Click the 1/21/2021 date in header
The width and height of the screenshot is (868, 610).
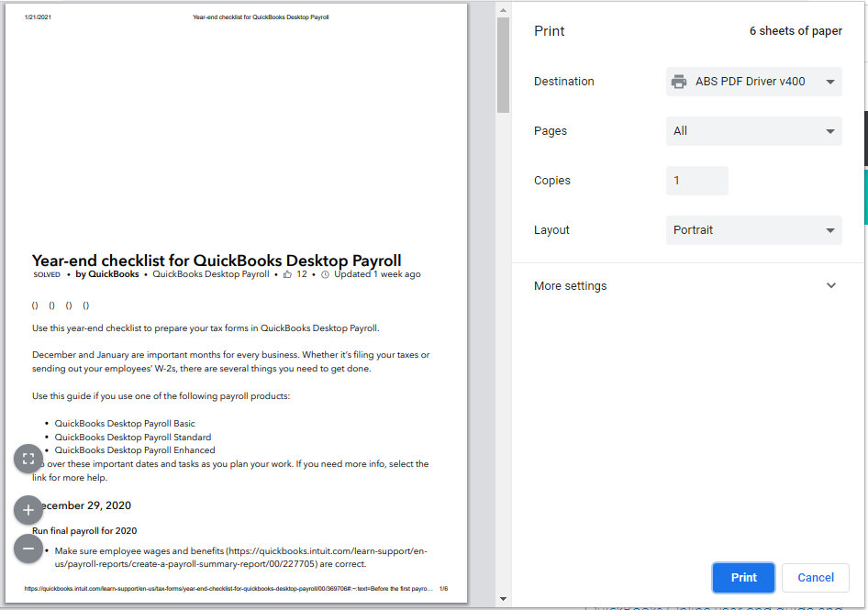(x=38, y=17)
